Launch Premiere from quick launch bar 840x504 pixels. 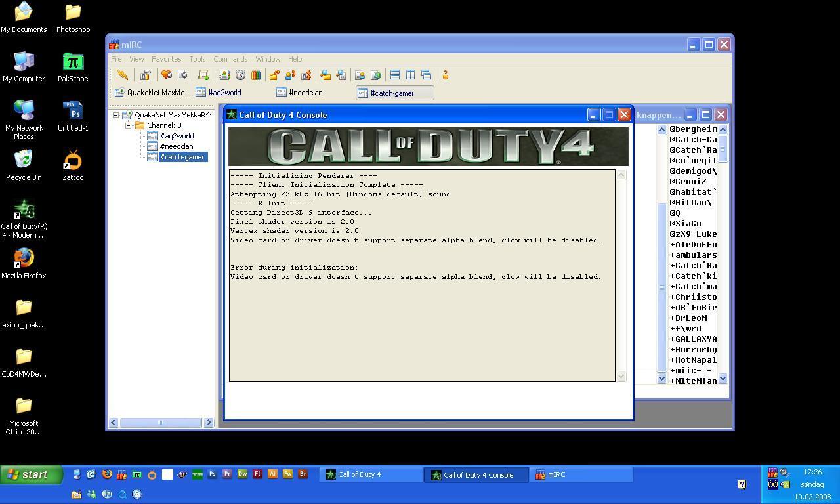227,474
